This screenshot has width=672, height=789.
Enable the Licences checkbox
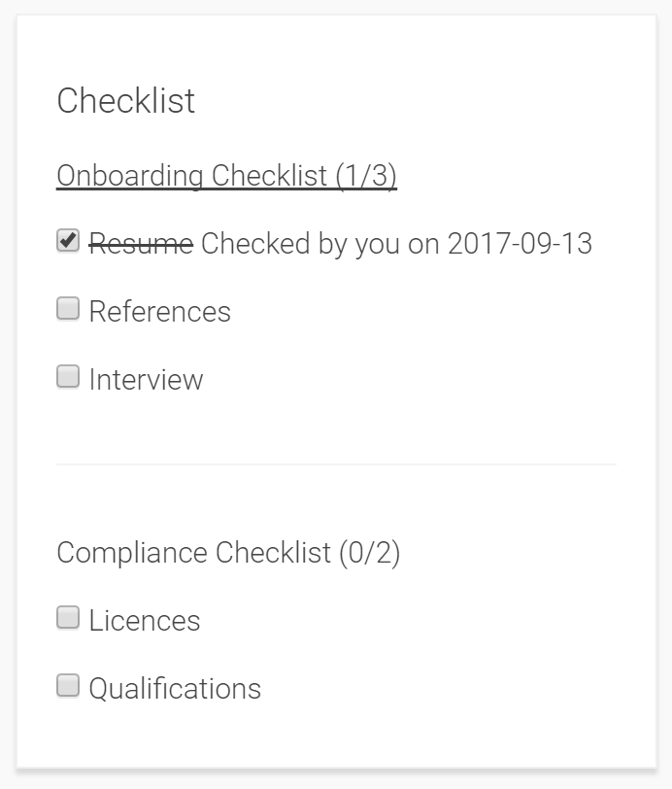[68, 619]
